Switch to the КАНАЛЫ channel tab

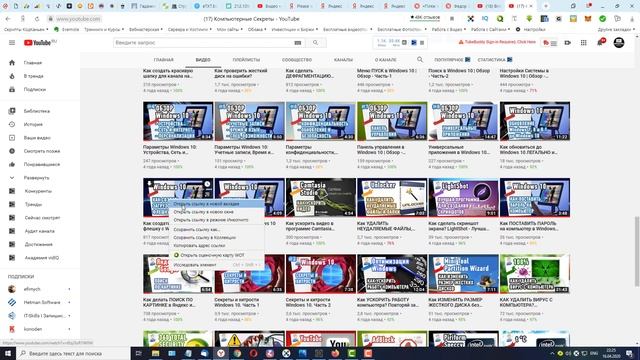click(343, 60)
